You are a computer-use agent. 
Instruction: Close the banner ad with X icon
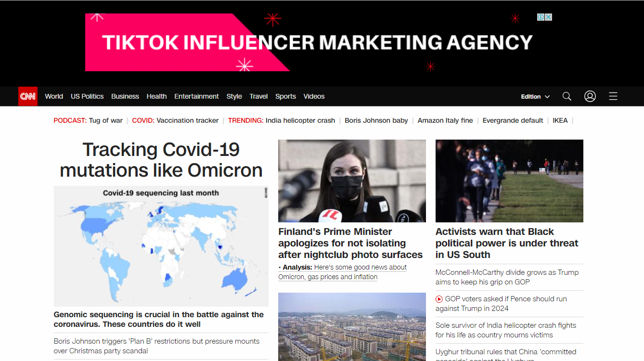(x=549, y=17)
